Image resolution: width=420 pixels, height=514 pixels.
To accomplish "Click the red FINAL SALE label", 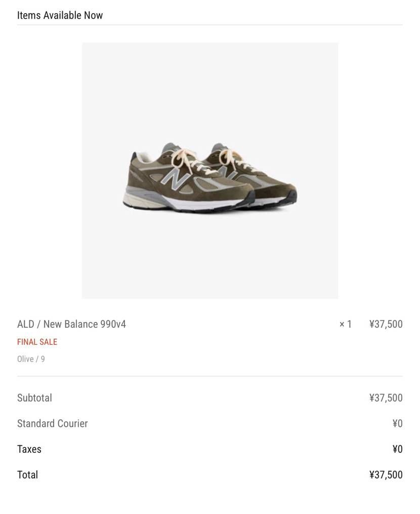I will pos(37,342).
